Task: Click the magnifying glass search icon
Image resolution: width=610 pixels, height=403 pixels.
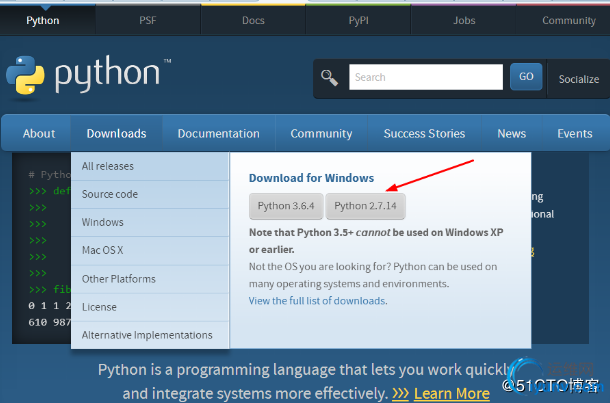Action: tap(329, 77)
